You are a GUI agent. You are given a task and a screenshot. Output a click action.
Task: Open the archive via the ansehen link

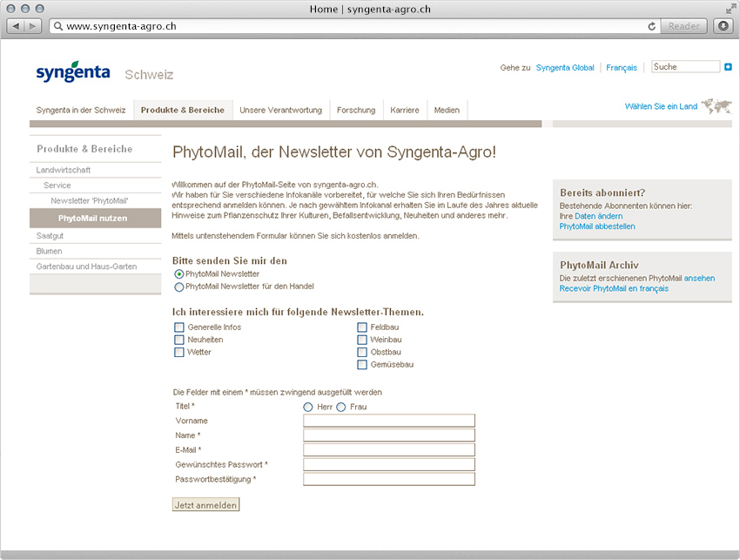coord(699,278)
